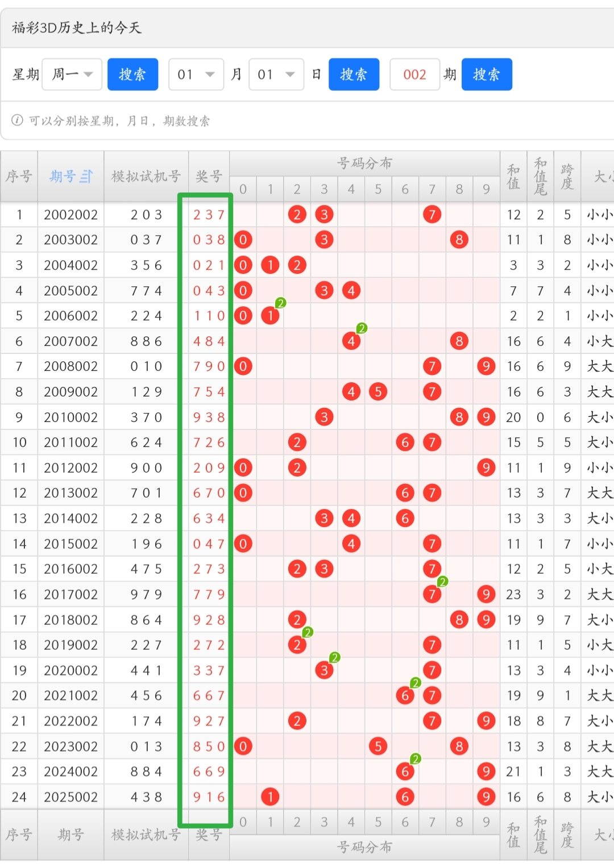Image resolution: width=614 pixels, height=868 pixels.
Task: Click red ball 2 in row 2016002
Action: click(297, 569)
